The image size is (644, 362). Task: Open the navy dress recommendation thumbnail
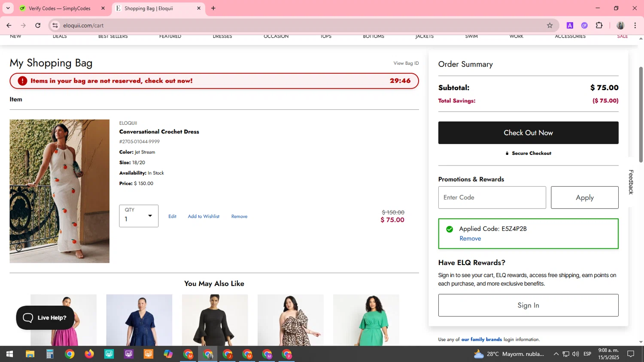point(139,320)
